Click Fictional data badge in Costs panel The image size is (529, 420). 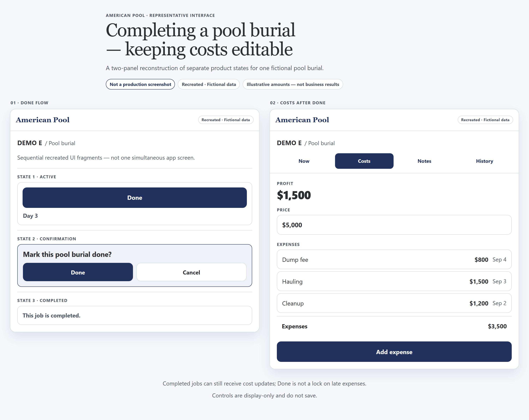pos(485,120)
